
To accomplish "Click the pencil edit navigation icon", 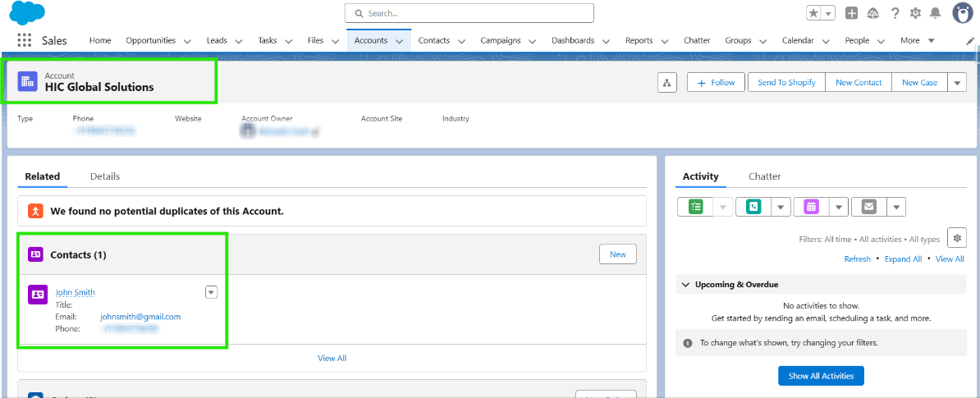I will tap(970, 40).
